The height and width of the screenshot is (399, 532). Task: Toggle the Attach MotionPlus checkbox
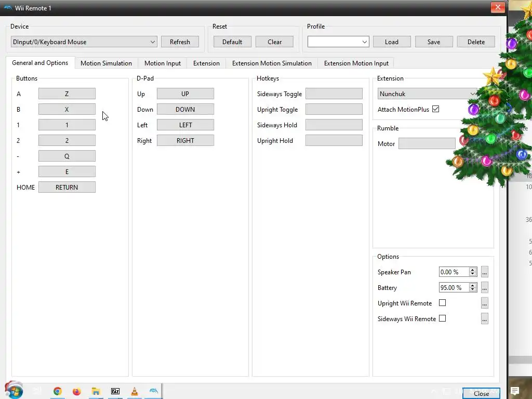(436, 109)
